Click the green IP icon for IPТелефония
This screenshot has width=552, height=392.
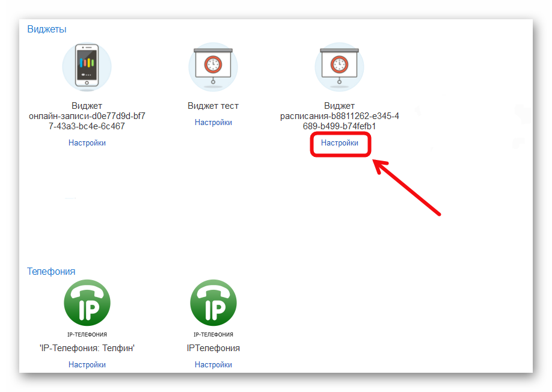pos(213,303)
